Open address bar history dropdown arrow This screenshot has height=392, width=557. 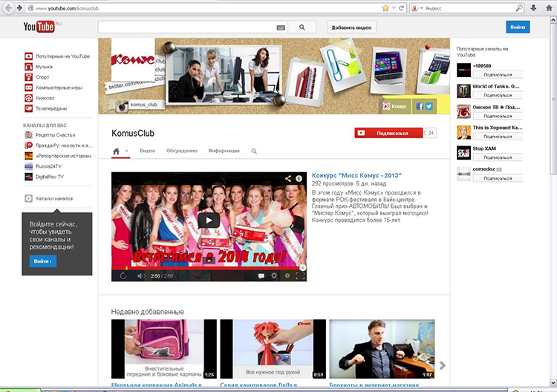(394, 8)
